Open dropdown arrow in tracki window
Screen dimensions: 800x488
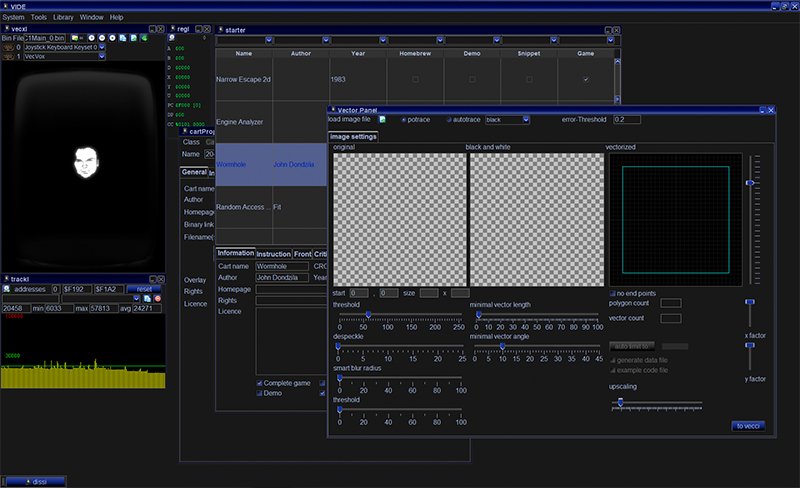tap(136, 299)
